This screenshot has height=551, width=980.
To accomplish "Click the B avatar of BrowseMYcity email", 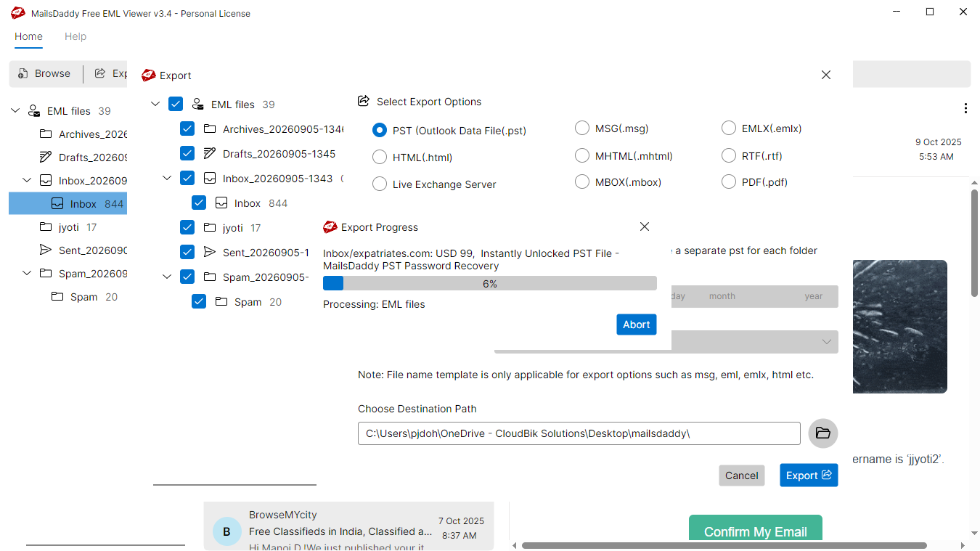I will tap(226, 531).
